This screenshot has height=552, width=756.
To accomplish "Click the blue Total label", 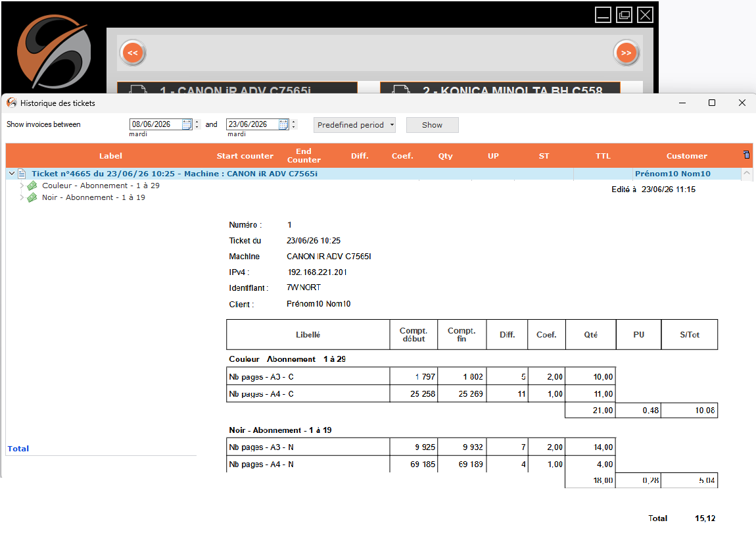I will (x=18, y=449).
